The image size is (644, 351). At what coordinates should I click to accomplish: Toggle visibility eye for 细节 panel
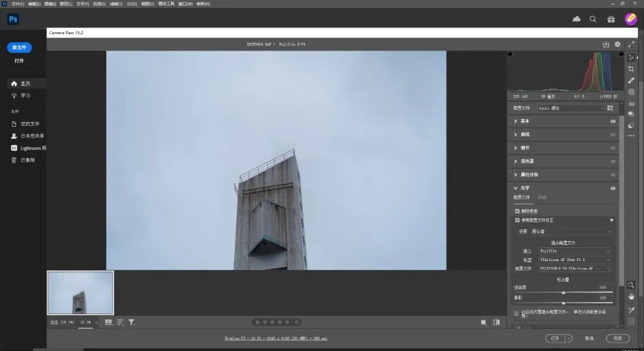(613, 148)
